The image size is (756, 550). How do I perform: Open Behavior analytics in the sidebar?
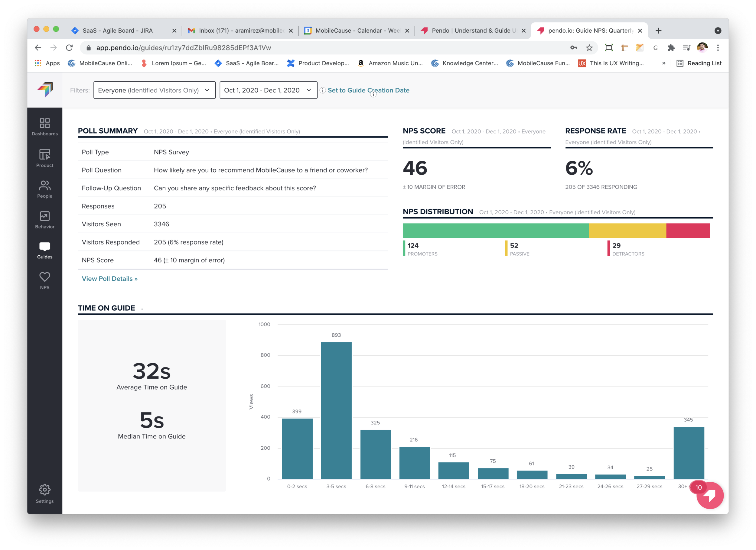tap(45, 220)
